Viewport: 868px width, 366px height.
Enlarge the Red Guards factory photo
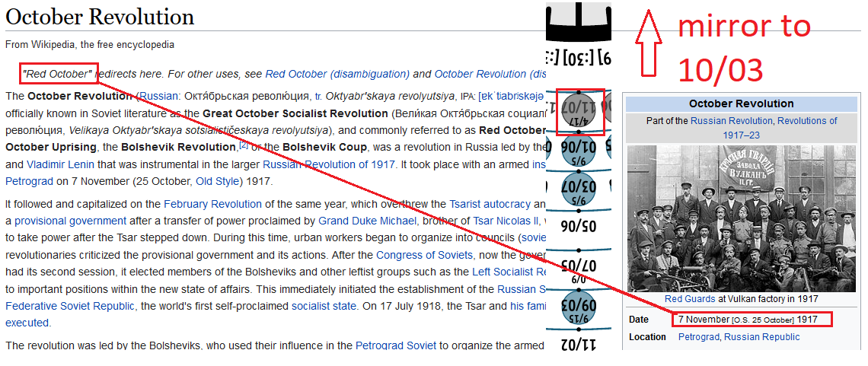pyautogui.click(x=741, y=218)
